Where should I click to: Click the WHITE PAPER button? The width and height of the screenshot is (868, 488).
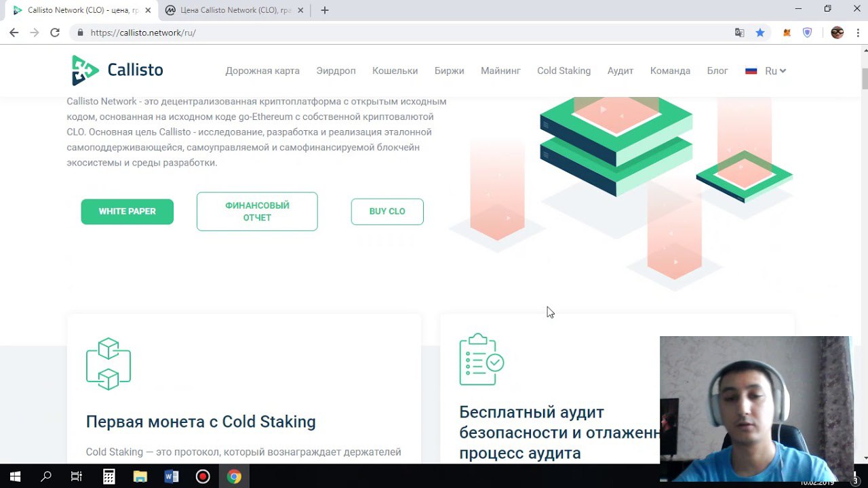click(127, 211)
